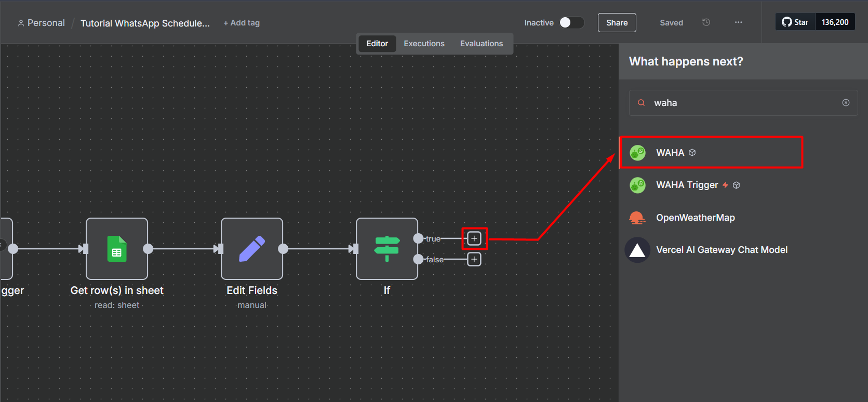Screen dimensions: 868x402
Task: Click the Add tag link
Action: pyautogui.click(x=242, y=23)
